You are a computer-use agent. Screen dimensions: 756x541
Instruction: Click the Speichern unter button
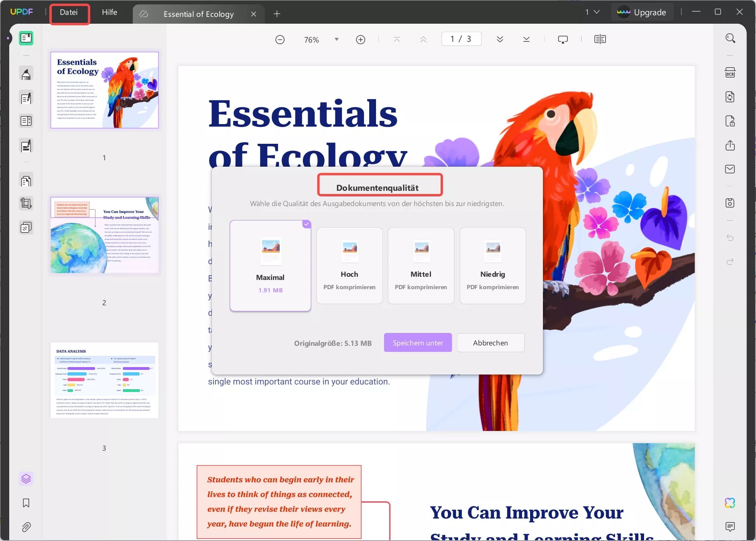(x=418, y=343)
